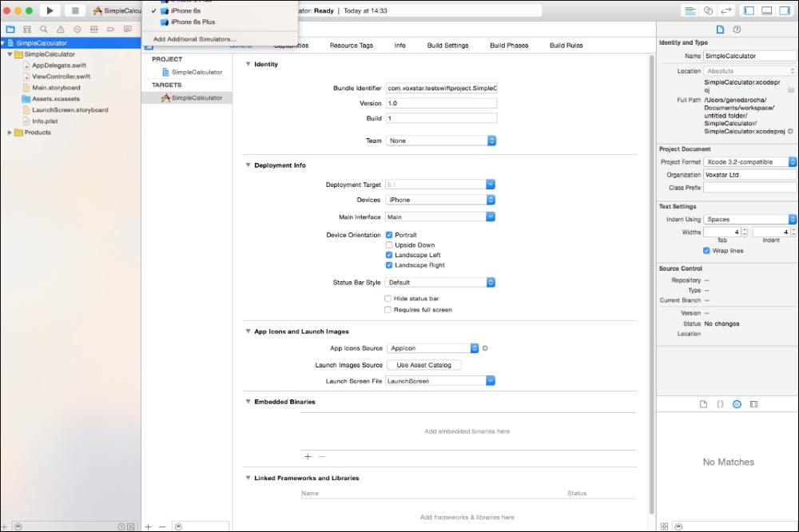The image size is (799, 532).
Task: Switch to the Standard editor
Action: pyautogui.click(x=690, y=10)
